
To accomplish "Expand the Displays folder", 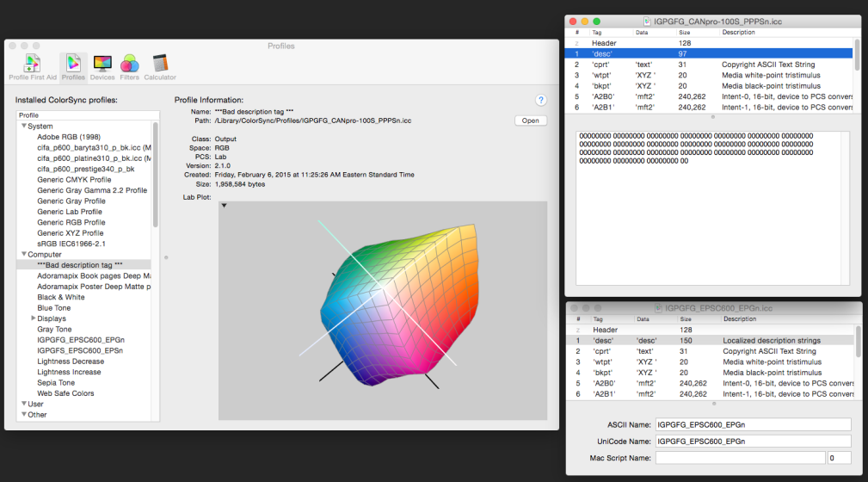I will click(x=34, y=318).
